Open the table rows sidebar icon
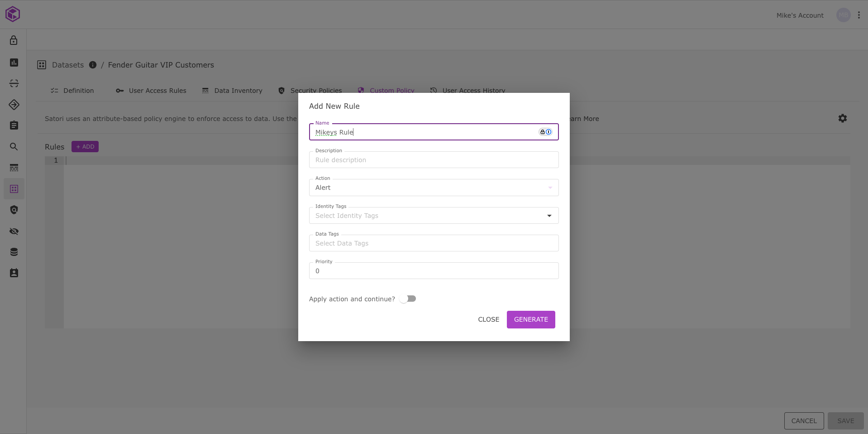868x434 pixels. click(14, 168)
